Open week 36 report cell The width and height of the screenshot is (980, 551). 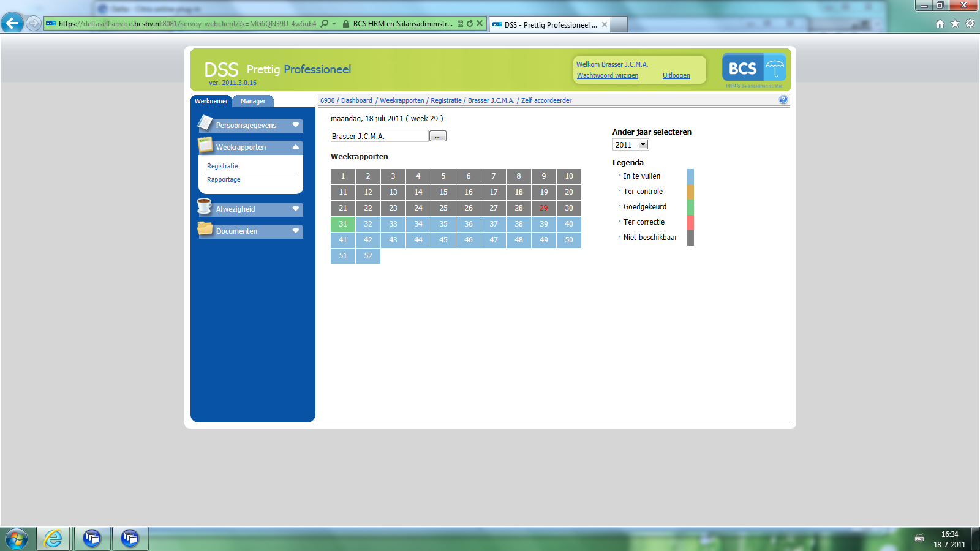pos(469,224)
